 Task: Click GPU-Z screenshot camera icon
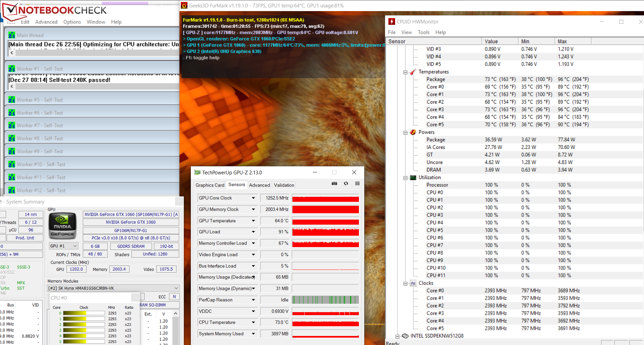pyautogui.click(x=334, y=183)
